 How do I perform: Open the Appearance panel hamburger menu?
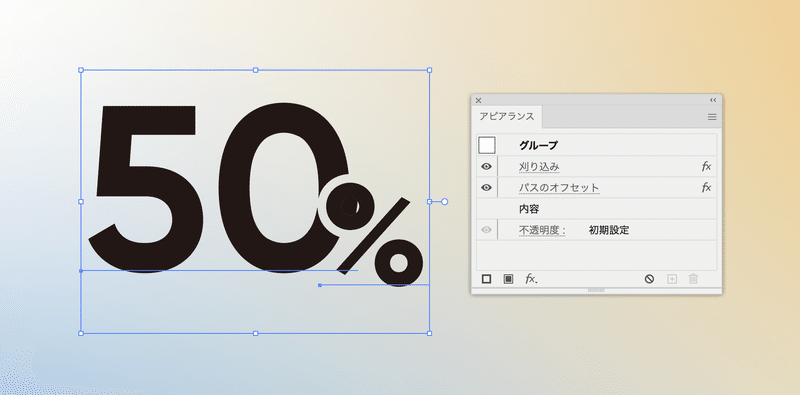pos(712,117)
